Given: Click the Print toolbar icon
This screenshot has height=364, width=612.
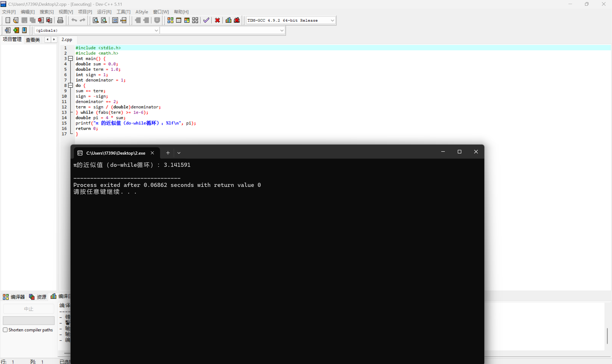Looking at the screenshot, I should 60,20.
